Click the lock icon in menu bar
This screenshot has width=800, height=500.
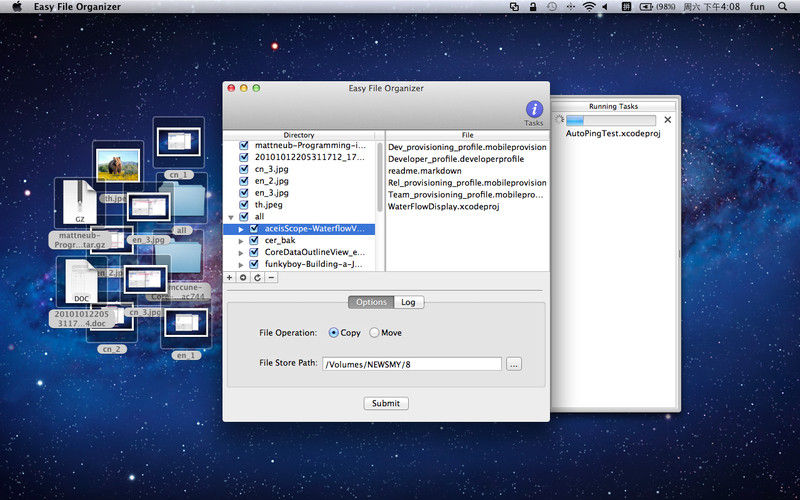coord(533,7)
